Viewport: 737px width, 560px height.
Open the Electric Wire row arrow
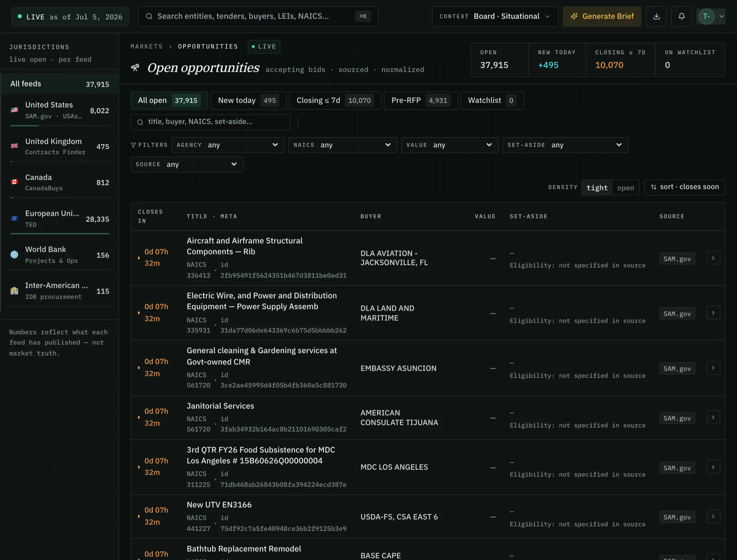coord(713,313)
